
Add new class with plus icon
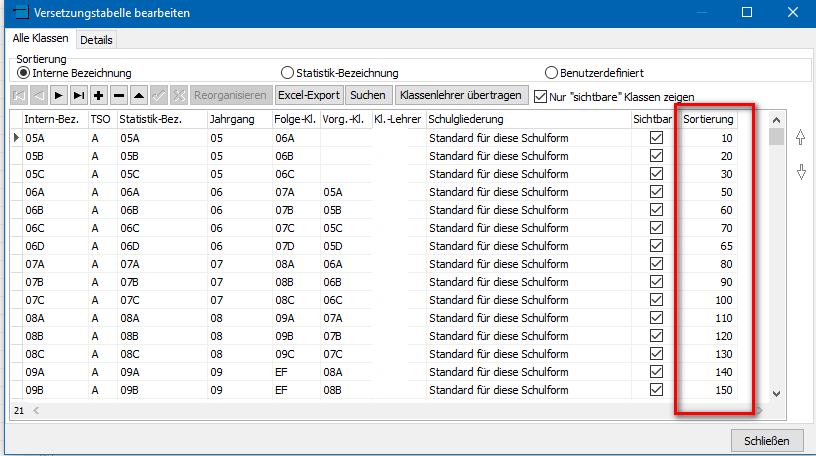[x=99, y=95]
